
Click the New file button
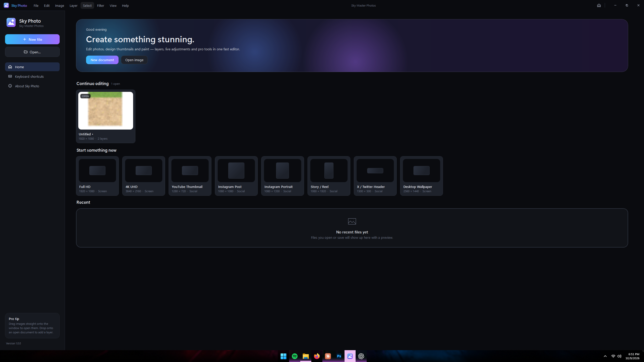(32, 39)
